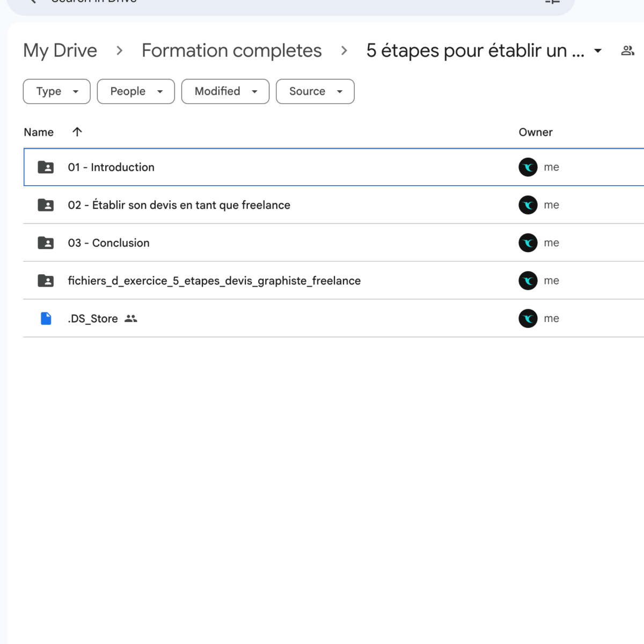The width and height of the screenshot is (644, 644).
Task: Reverse sort order with the Name arrow
Action: tap(77, 132)
